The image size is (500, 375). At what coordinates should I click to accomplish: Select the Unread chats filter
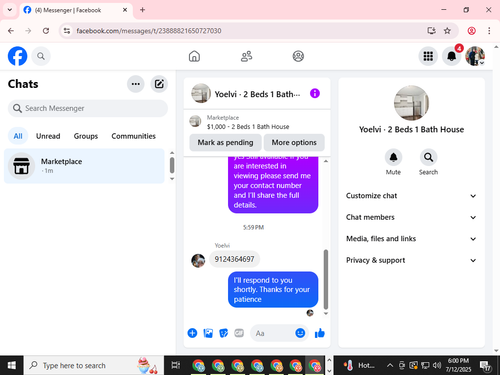coord(48,136)
